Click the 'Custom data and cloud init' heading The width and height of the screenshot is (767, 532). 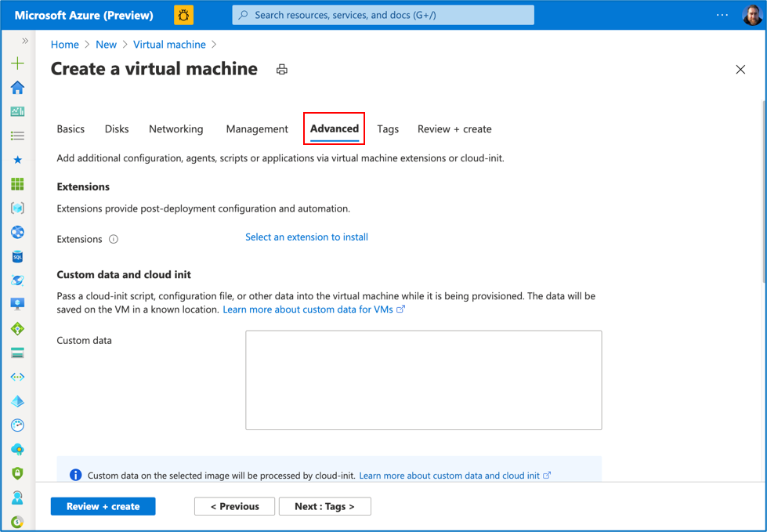click(x=124, y=275)
